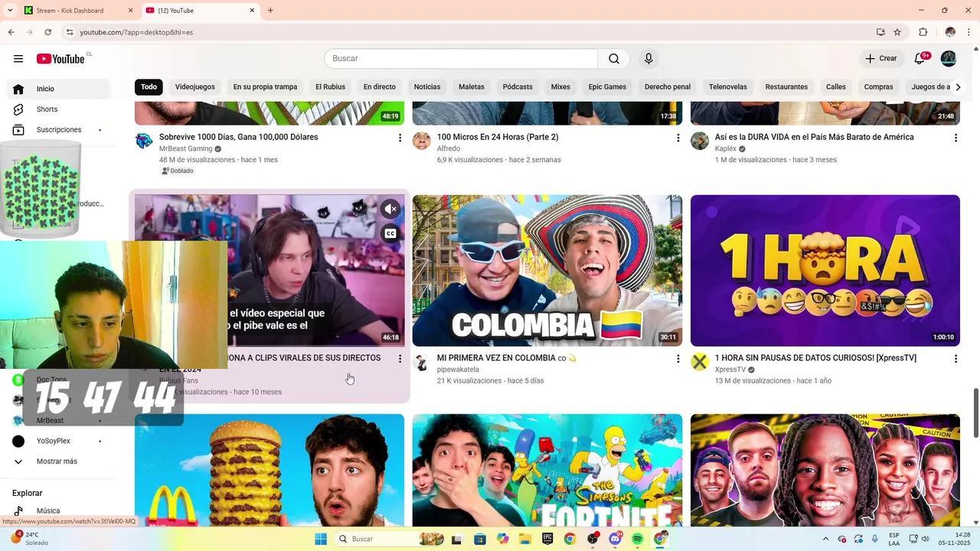Toggle subtitles on Rubius preview video
Image resolution: width=980 pixels, height=551 pixels.
coord(390,233)
